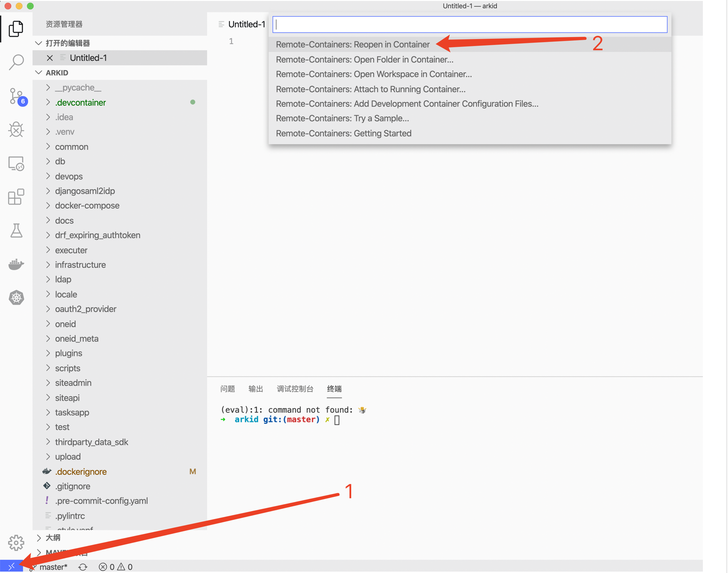Expand the locale folder
Screen dimensions: 728x573
click(x=120, y=294)
